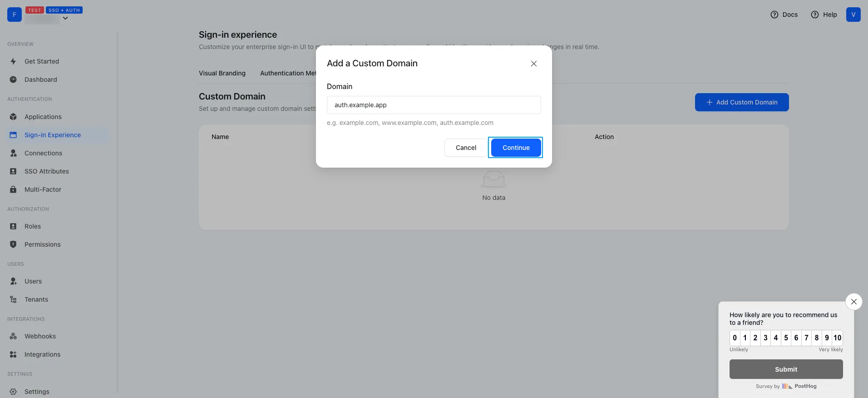
Task: Open the Tenants section
Action: coord(36,299)
